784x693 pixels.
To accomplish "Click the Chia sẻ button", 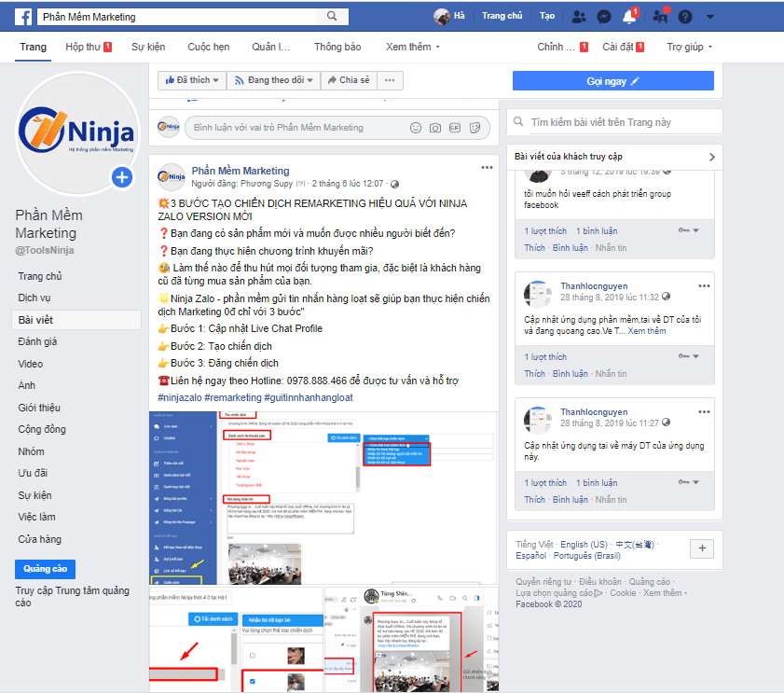I will click(x=349, y=80).
